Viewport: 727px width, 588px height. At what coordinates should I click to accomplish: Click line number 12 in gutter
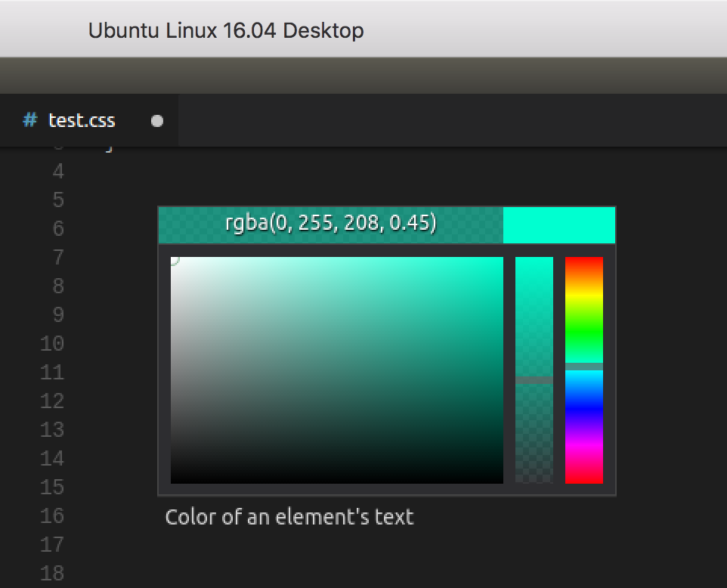click(52, 401)
